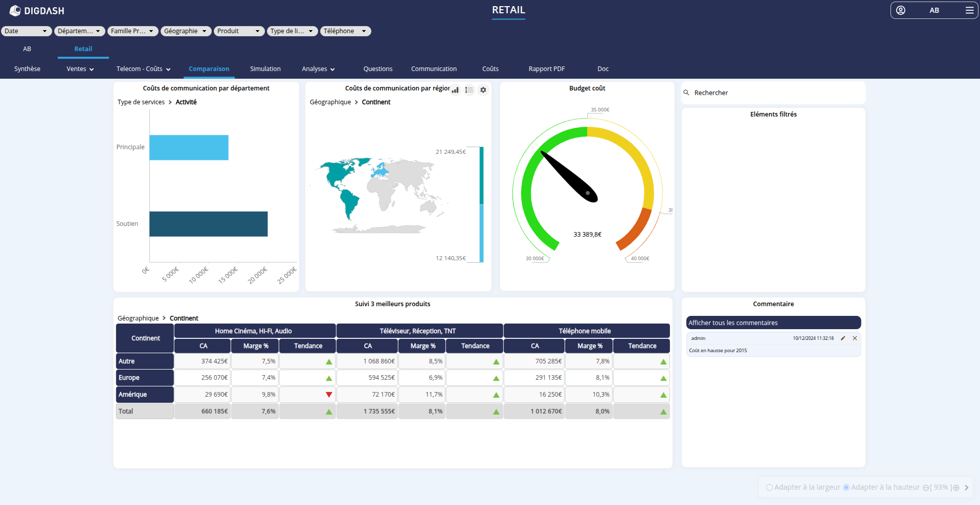
Task: Click the Type de services breadcrumb link
Action: (x=141, y=102)
